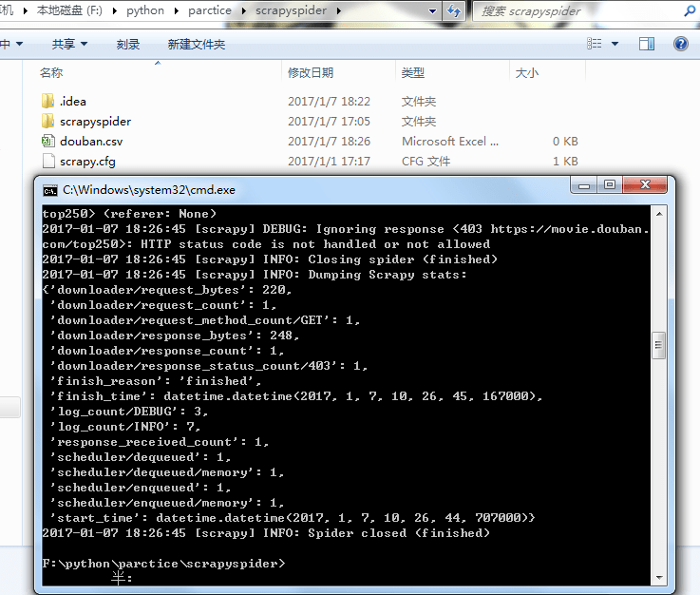Screen dimensions: 700x595
Task: Open the Explorer help icon
Action: (x=680, y=44)
